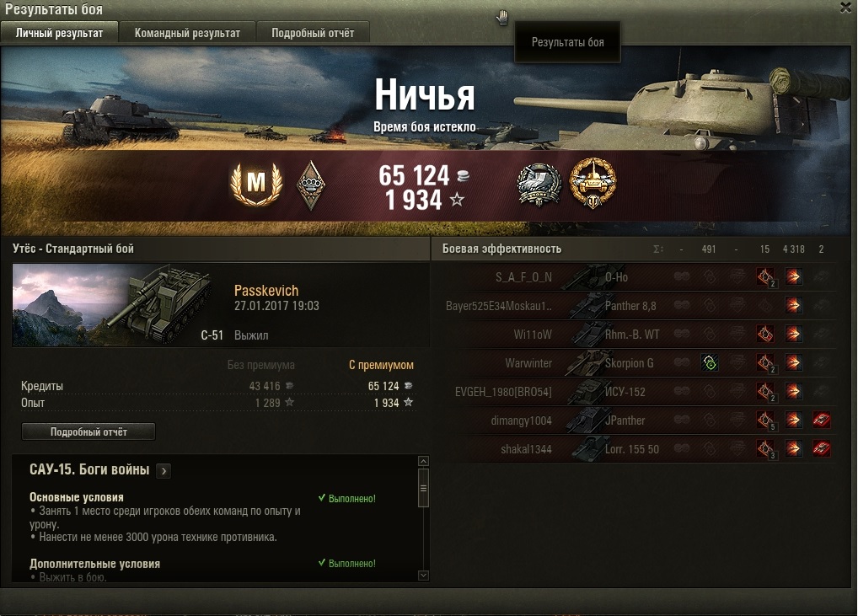
Task: Click the mission list scroll up arrow
Action: click(x=423, y=461)
